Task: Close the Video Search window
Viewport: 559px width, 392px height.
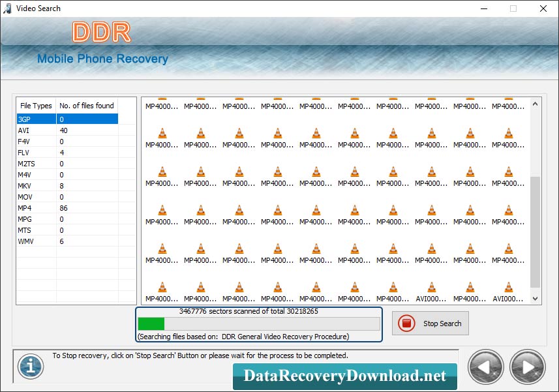Action: (543, 8)
